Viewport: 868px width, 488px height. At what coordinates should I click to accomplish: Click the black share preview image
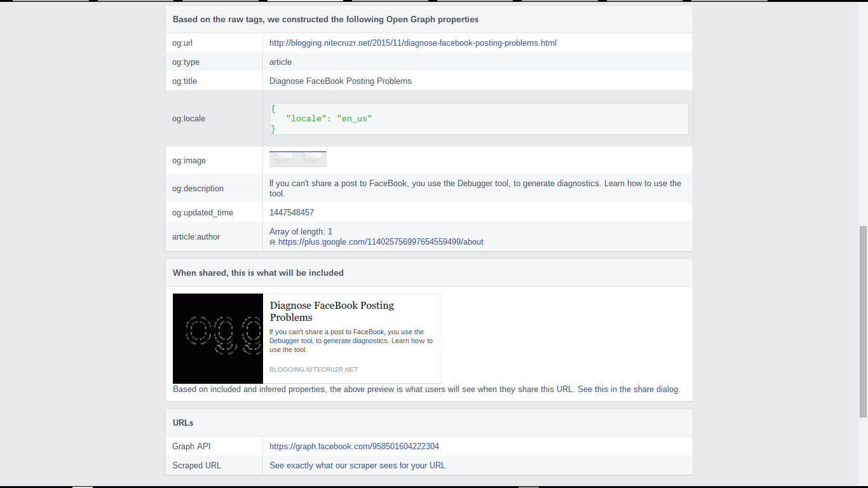pos(217,338)
